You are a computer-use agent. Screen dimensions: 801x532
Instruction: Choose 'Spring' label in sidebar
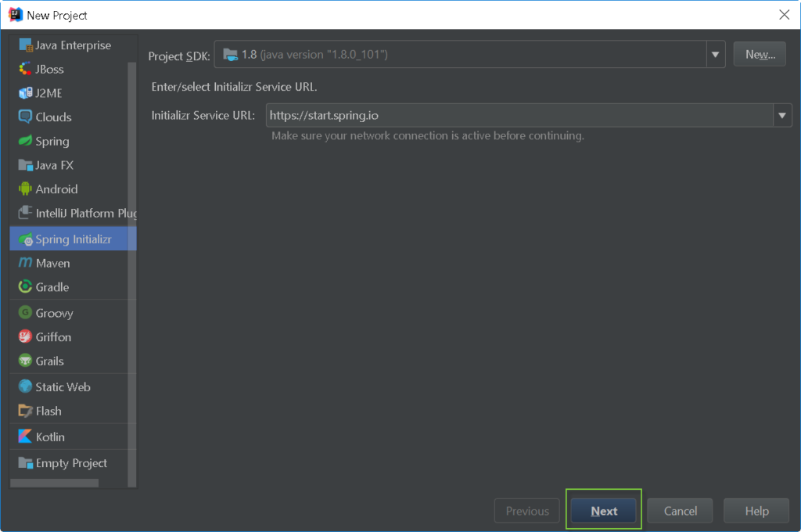point(52,142)
